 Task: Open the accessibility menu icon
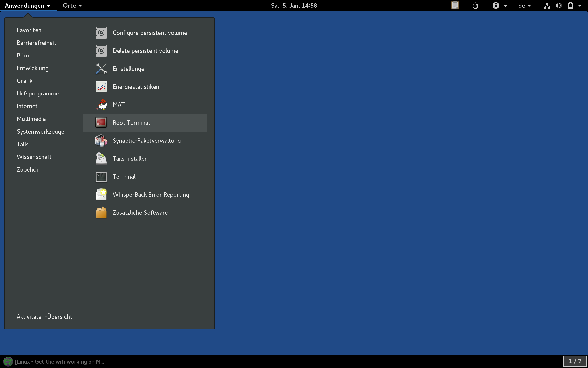tap(496, 5)
